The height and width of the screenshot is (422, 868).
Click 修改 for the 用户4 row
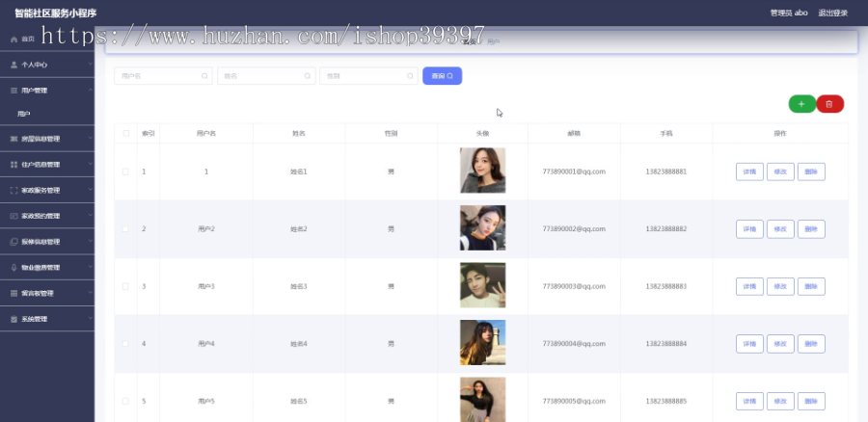(780, 343)
